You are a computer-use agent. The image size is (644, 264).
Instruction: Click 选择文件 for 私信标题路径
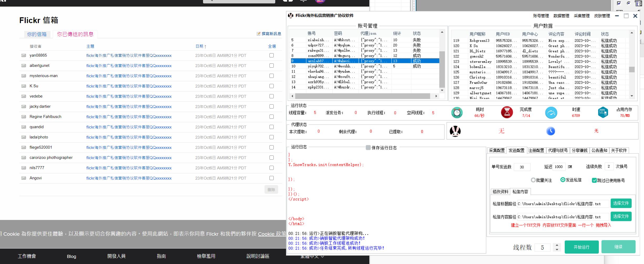coord(621,203)
